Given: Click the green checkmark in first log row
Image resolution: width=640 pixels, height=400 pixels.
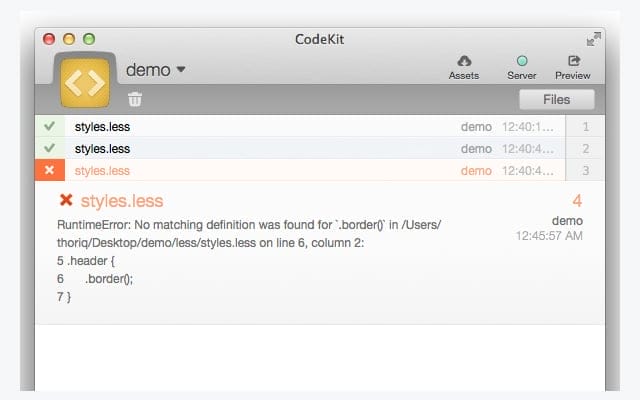Looking at the screenshot, I should point(50,127).
